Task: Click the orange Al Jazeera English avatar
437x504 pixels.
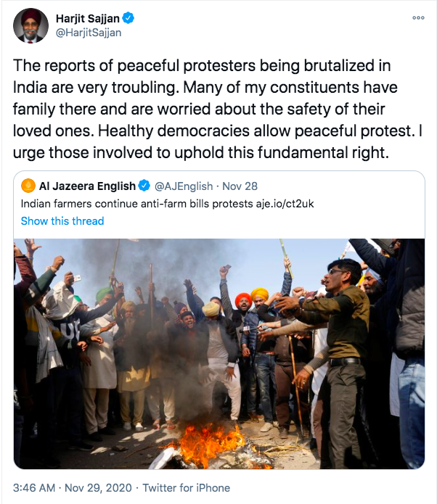Action: click(28, 186)
